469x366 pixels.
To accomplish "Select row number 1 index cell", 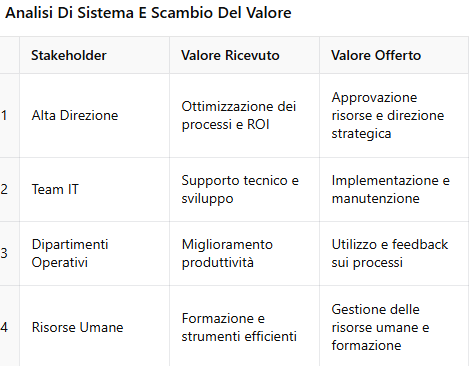I will (x=9, y=115).
